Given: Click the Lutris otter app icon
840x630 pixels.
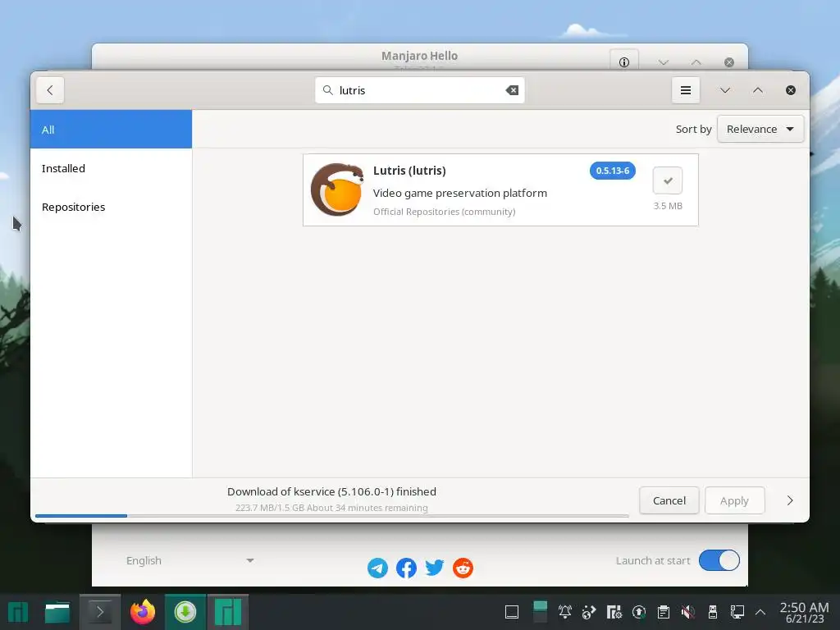Looking at the screenshot, I should 337,189.
